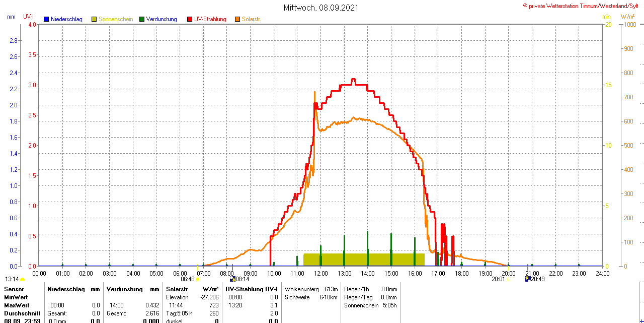Click the blue Niederschlag legend square
The height and width of the screenshot is (323, 644).
(46, 19)
